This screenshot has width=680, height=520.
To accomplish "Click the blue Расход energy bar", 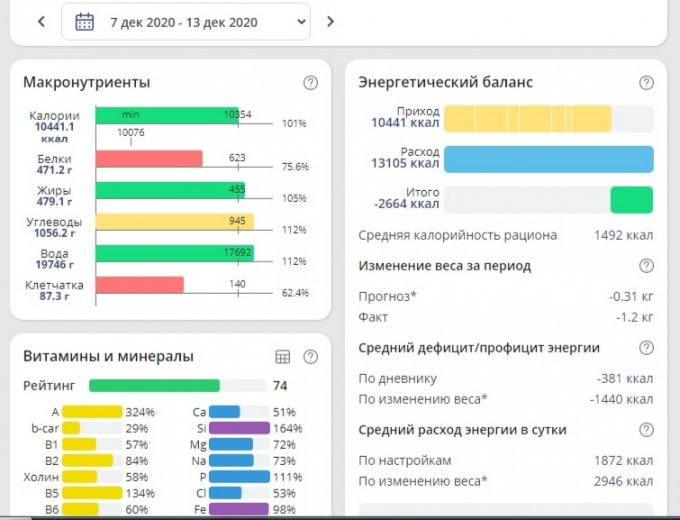I will pos(548,159).
